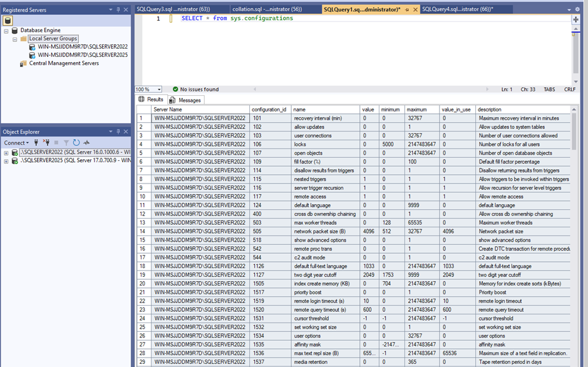The height and width of the screenshot is (367, 588).
Task: Click the Messages tab icon
Action: pyautogui.click(x=172, y=100)
